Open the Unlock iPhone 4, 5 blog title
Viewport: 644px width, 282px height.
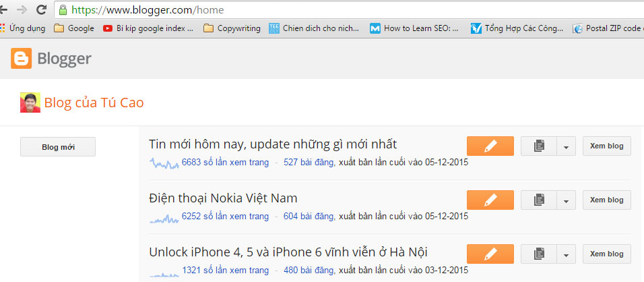tap(288, 252)
